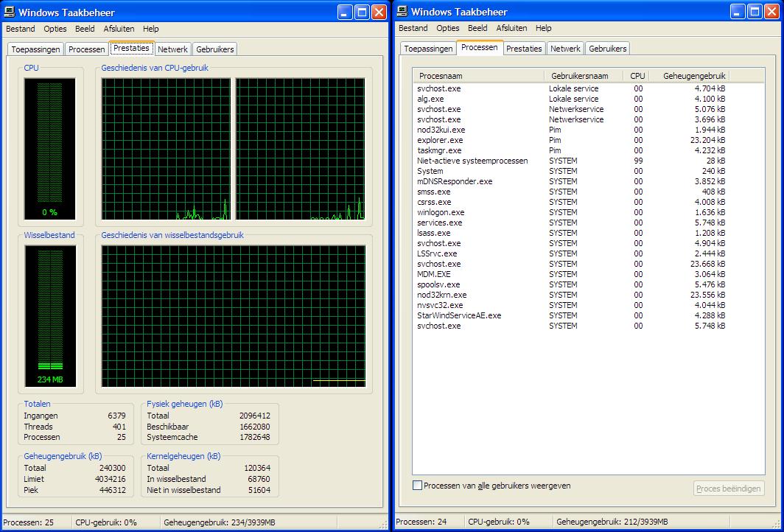Sort processes by the Procesnaam column header

[477, 76]
